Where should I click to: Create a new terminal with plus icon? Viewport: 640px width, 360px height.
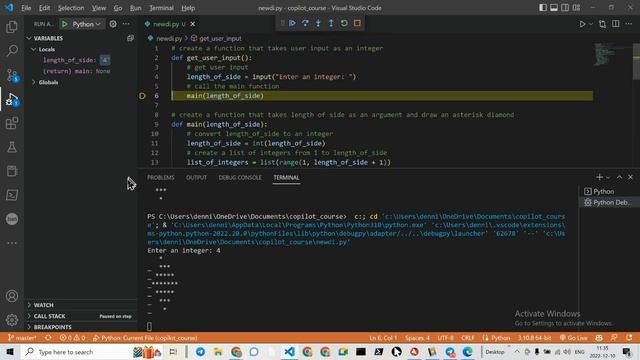[x=599, y=177]
